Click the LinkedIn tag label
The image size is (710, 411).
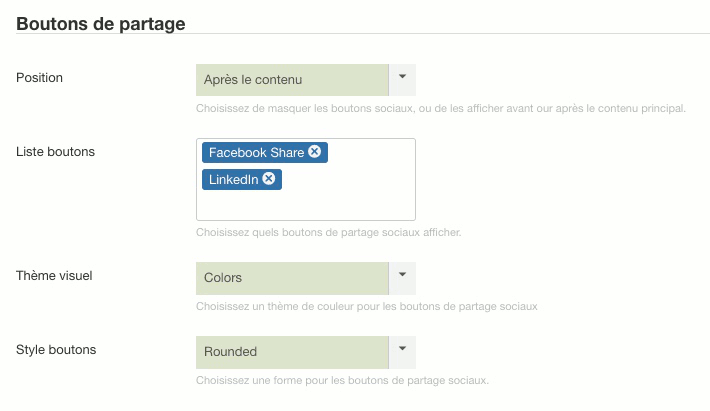coord(233,180)
